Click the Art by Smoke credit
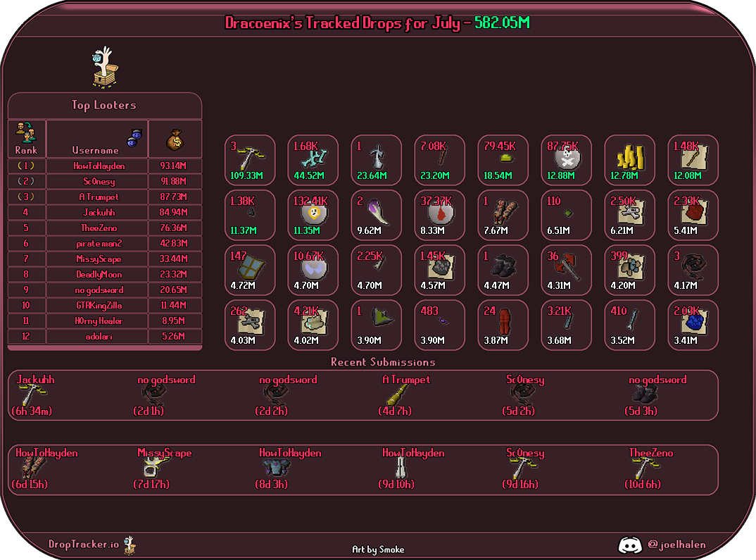 click(378, 549)
